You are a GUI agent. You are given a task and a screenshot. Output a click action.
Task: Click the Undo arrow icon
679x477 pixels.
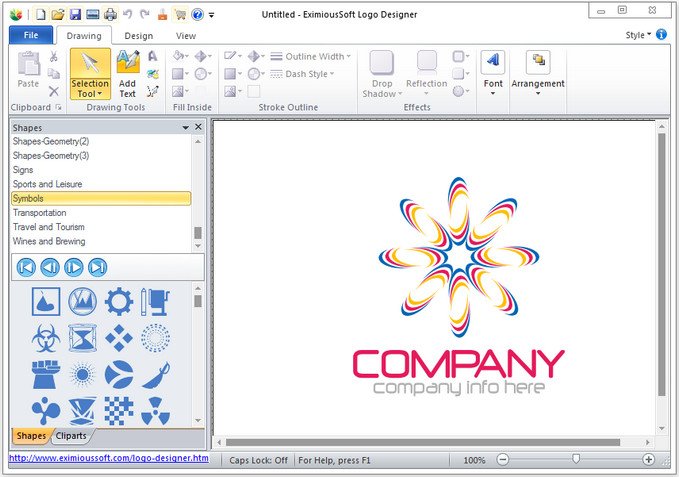[128, 14]
